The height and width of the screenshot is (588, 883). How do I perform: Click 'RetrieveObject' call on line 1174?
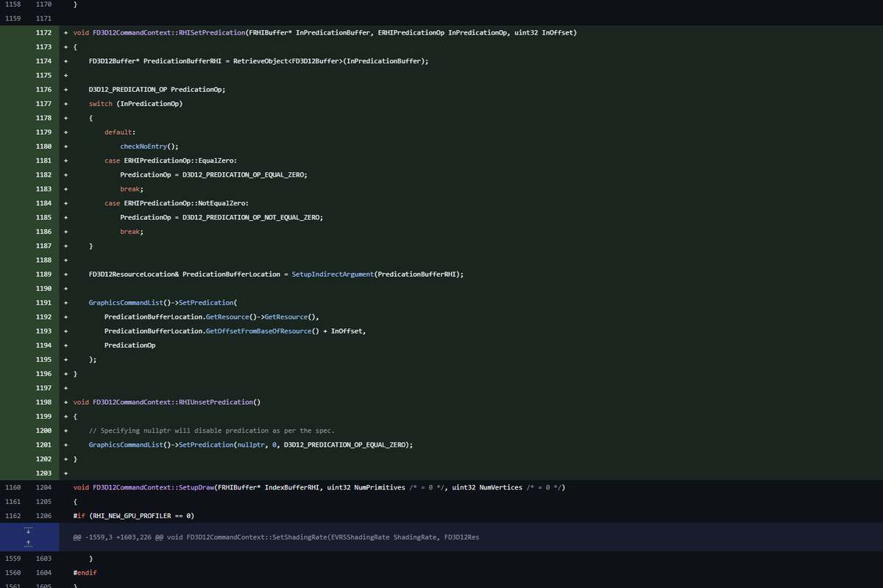point(260,61)
